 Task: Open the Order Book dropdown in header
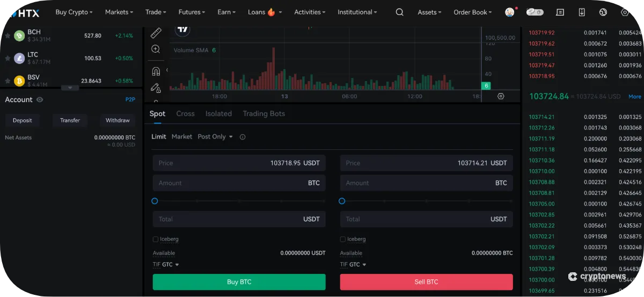tap(472, 12)
